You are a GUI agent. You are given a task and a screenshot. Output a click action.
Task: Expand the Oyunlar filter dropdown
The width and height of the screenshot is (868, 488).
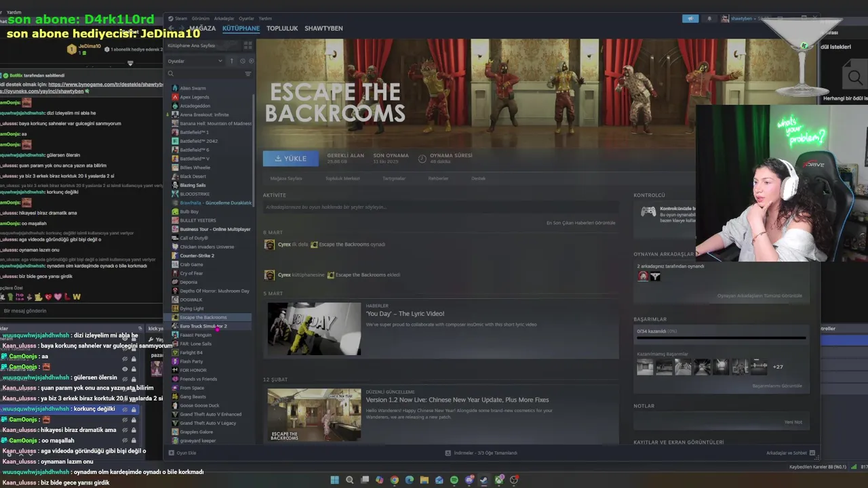(195, 61)
